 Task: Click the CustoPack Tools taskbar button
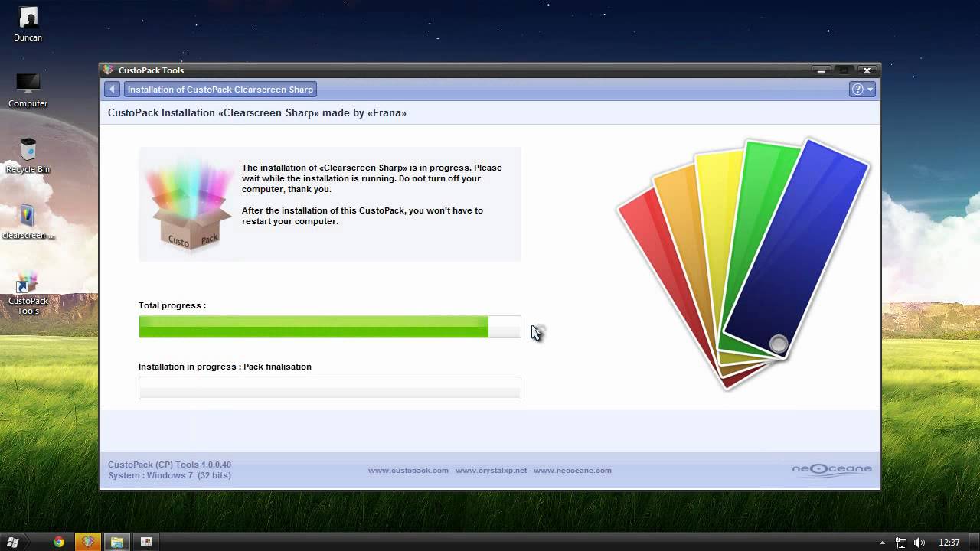pyautogui.click(x=88, y=542)
